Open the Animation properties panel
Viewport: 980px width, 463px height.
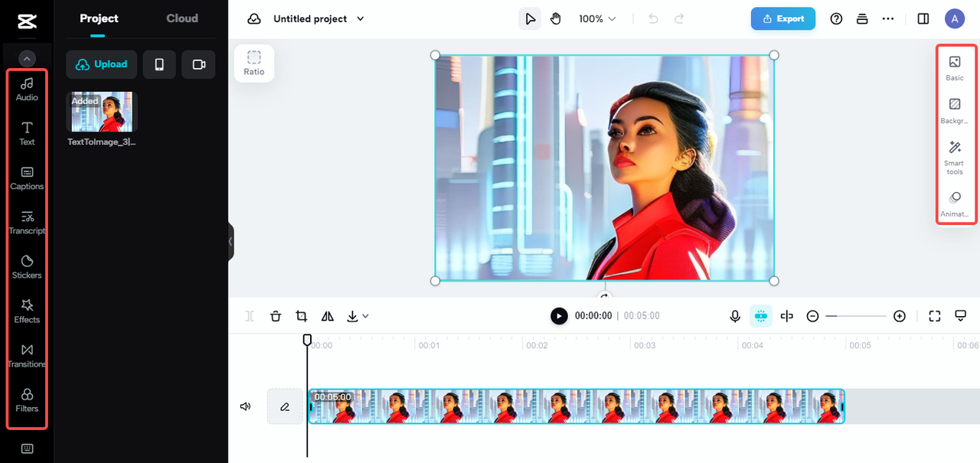coord(955,204)
